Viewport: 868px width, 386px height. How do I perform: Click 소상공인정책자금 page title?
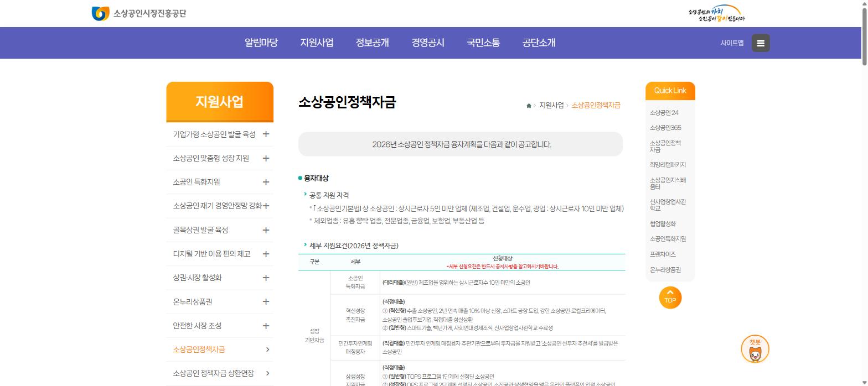click(x=347, y=102)
